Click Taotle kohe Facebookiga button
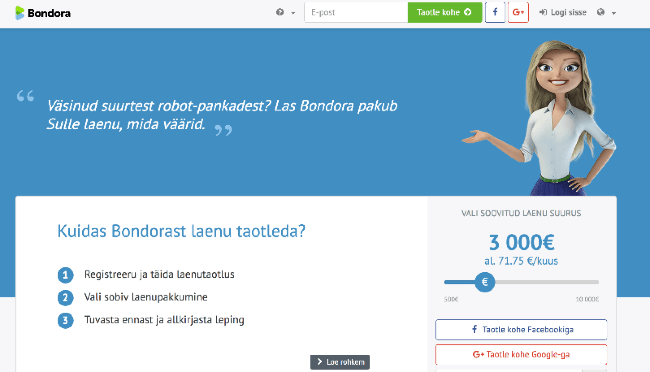The width and height of the screenshot is (650, 372). (x=521, y=329)
